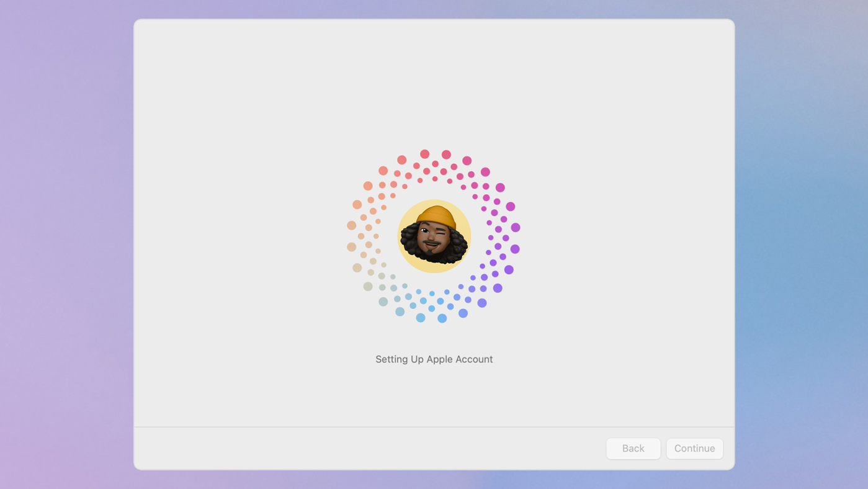Click the word "Setting" in the status text
Screen dimensions: 868x489
coord(391,359)
